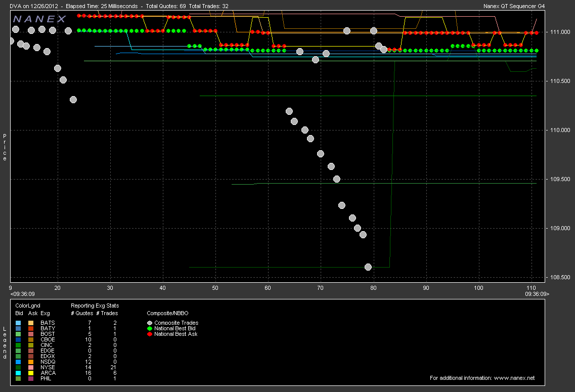
Task: Click the ARCA quotes count of 16
Action: [x=88, y=373]
